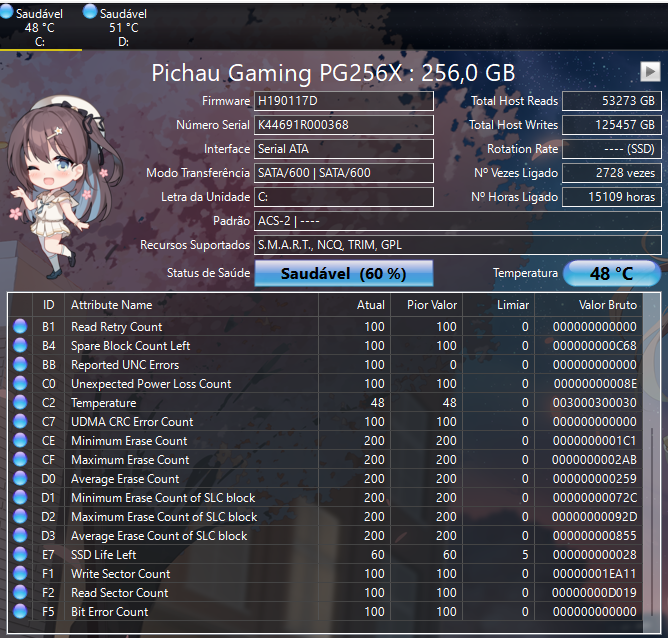Click raw value 00000000D019 of Read Sector Count

tap(594, 592)
